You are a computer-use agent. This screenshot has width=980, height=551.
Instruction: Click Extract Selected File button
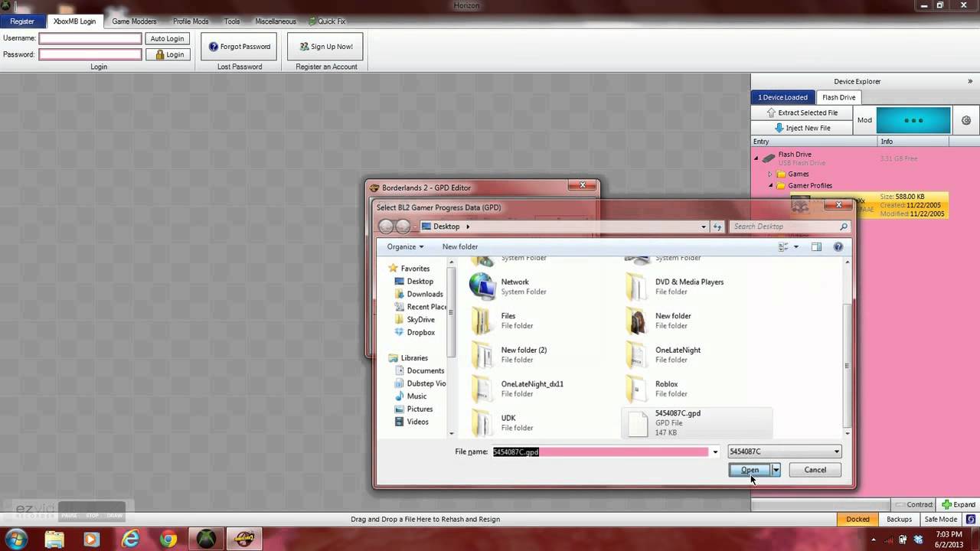[802, 112]
